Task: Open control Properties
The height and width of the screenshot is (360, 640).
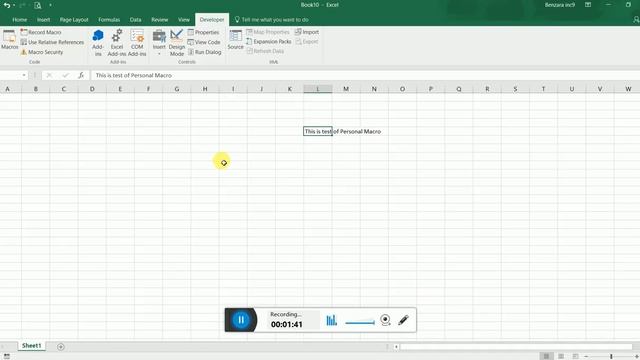Action: click(x=203, y=32)
